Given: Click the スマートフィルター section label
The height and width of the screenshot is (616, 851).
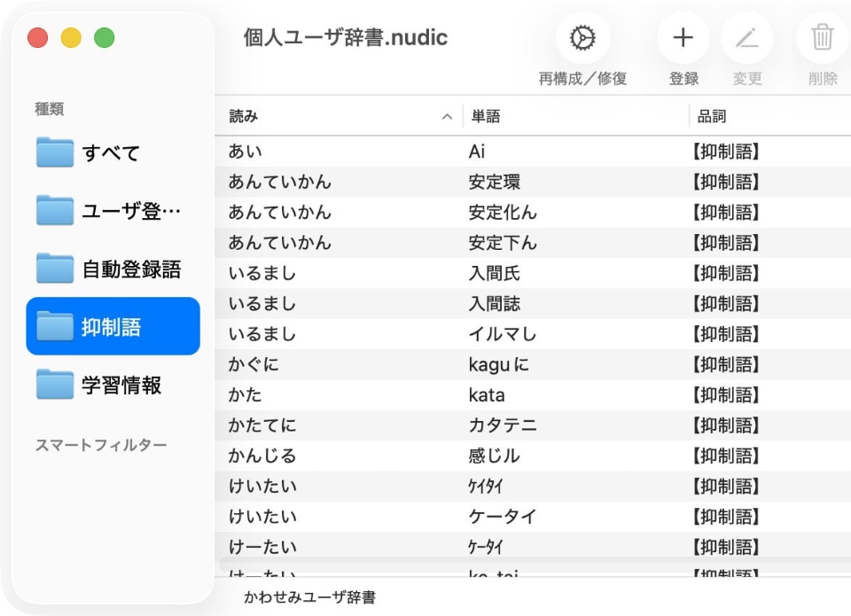Looking at the screenshot, I should [x=101, y=445].
